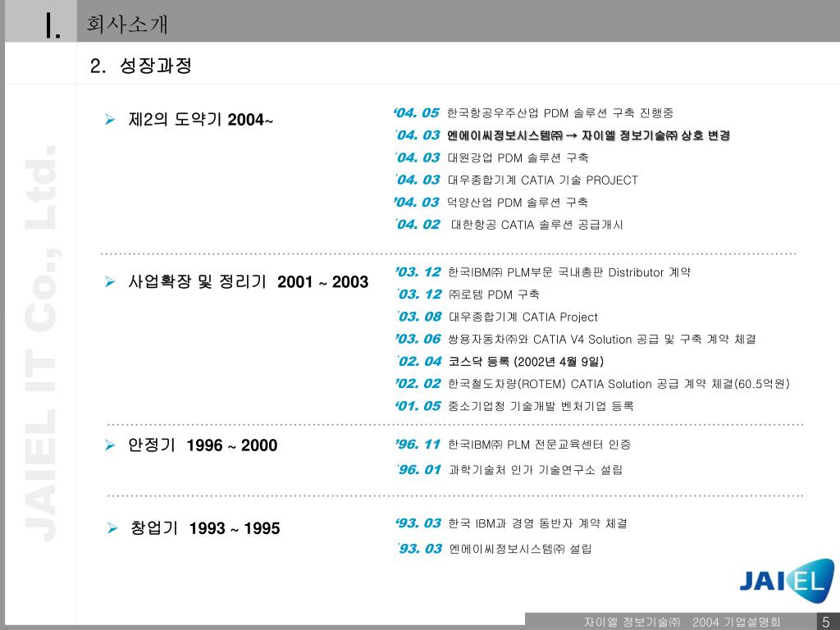Click entry 대우종합기계 CATIA 기술 PROJECT

(543, 180)
